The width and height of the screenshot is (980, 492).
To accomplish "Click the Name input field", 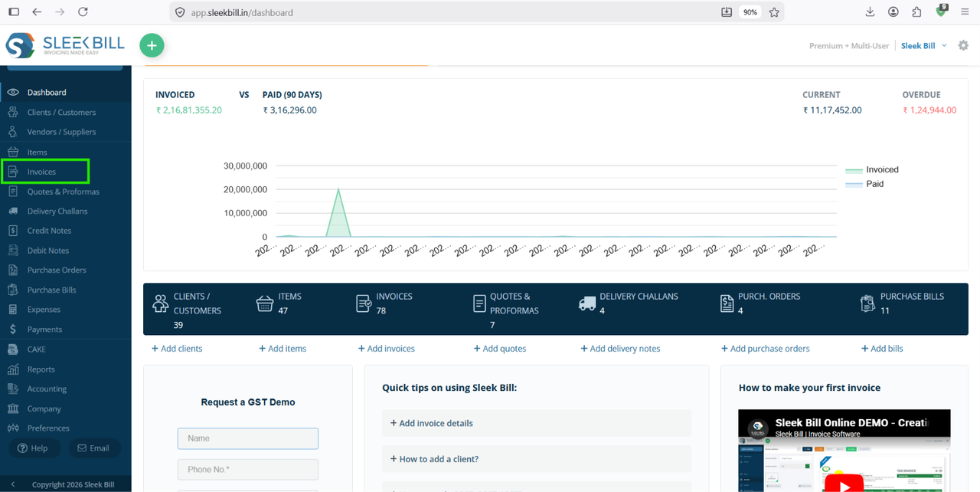I will (248, 438).
